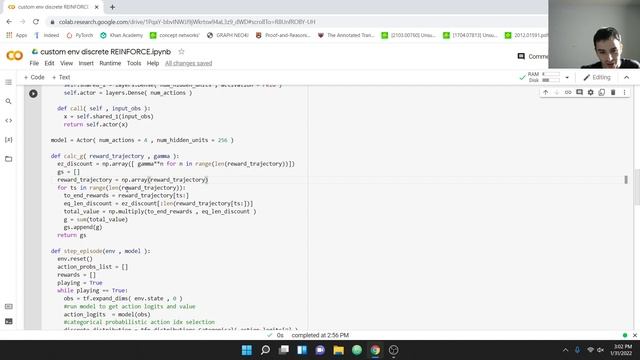Rename the notebook title field
This screenshot has width=640, height=360.
tap(105, 52)
